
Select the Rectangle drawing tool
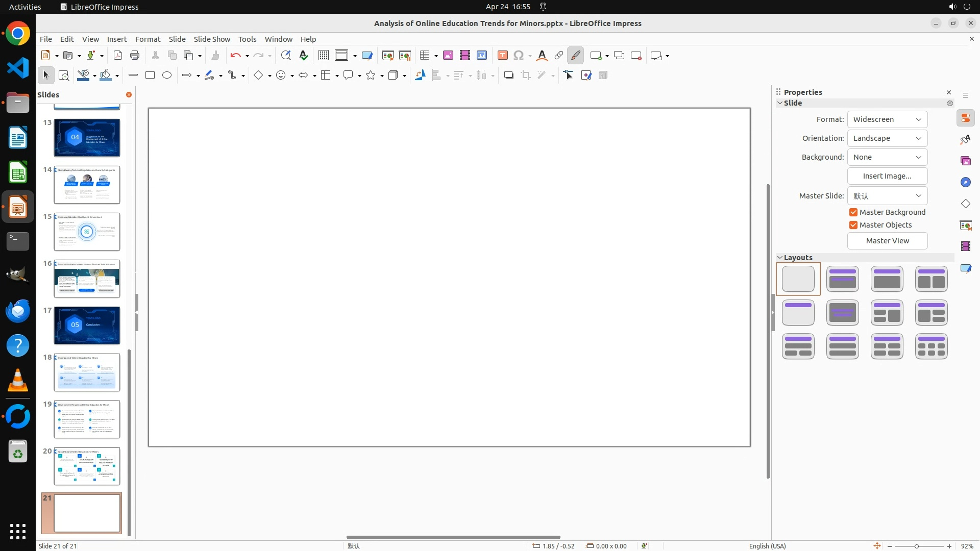(x=150, y=76)
